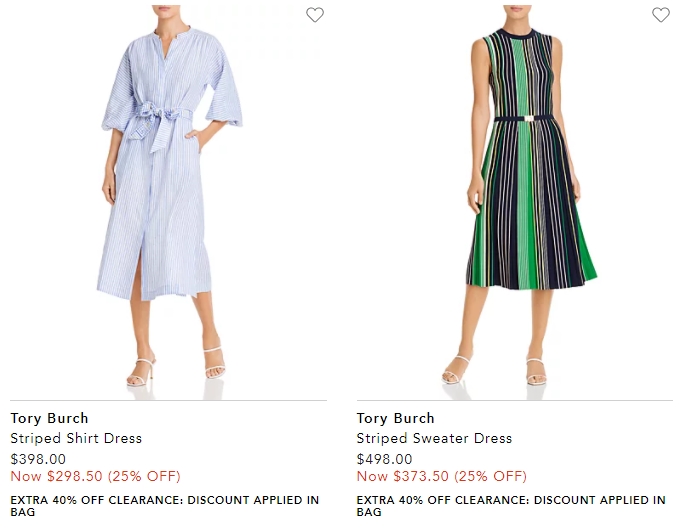Open the Striped Shirt Dress product title
The width and height of the screenshot is (685, 531).
pos(76,438)
